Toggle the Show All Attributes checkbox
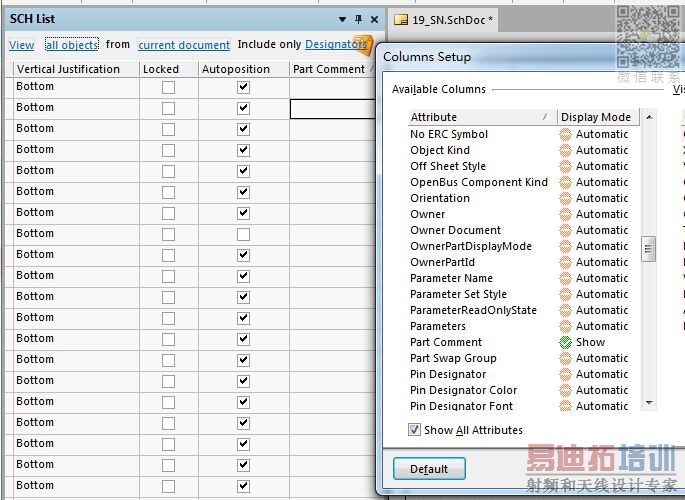The width and height of the screenshot is (685, 500). [x=414, y=430]
